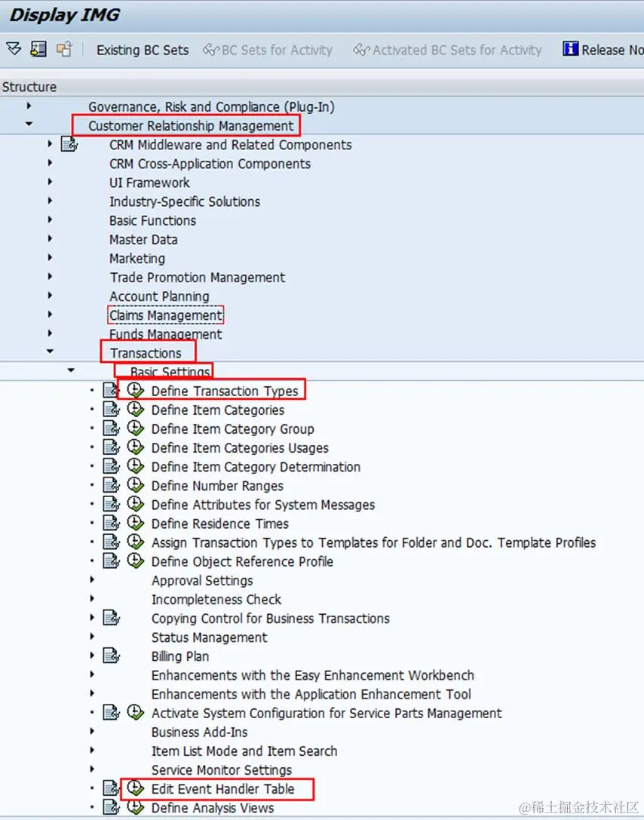Select Industry-Specific Solutions tree row
644x820 pixels.
(185, 202)
